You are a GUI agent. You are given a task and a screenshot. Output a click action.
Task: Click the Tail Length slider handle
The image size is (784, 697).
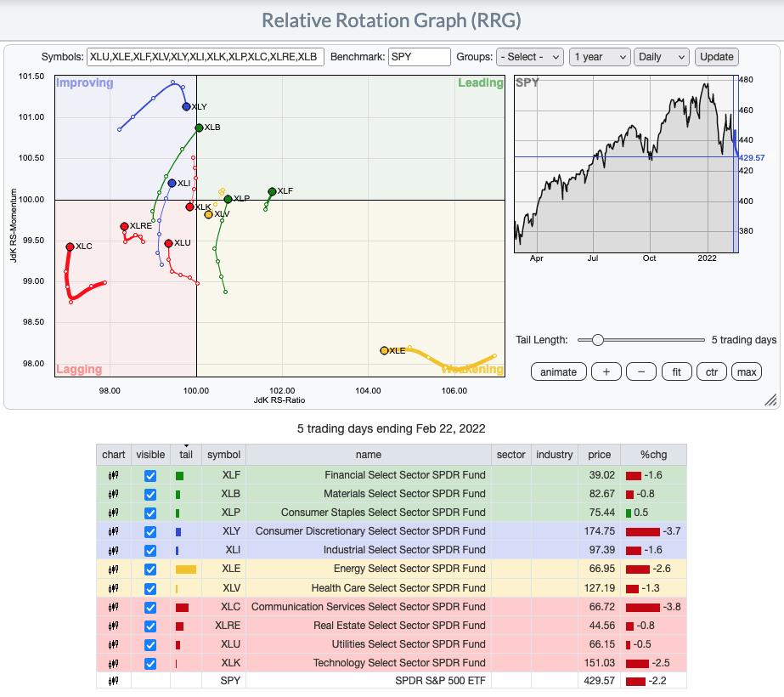pos(597,340)
